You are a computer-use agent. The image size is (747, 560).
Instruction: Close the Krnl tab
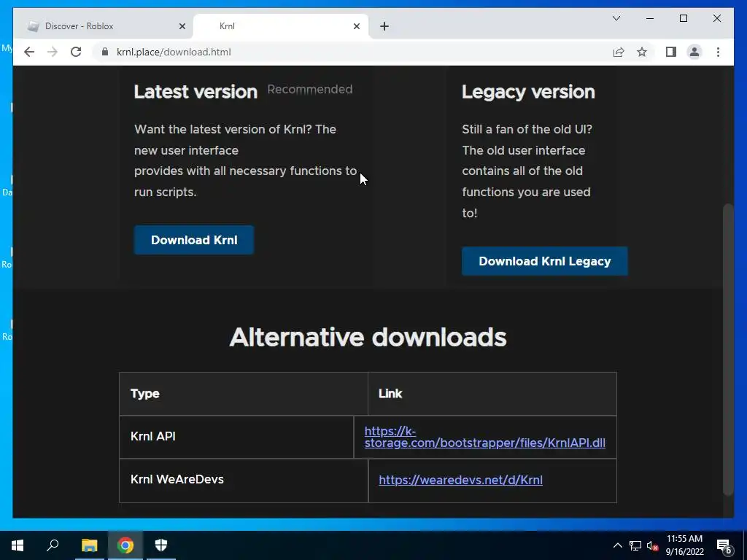(x=356, y=26)
